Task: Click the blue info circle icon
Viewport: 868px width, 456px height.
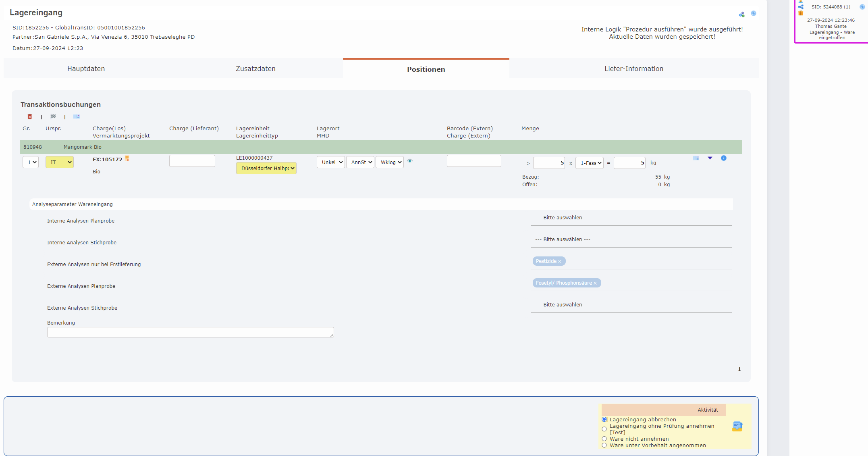Action: point(723,158)
